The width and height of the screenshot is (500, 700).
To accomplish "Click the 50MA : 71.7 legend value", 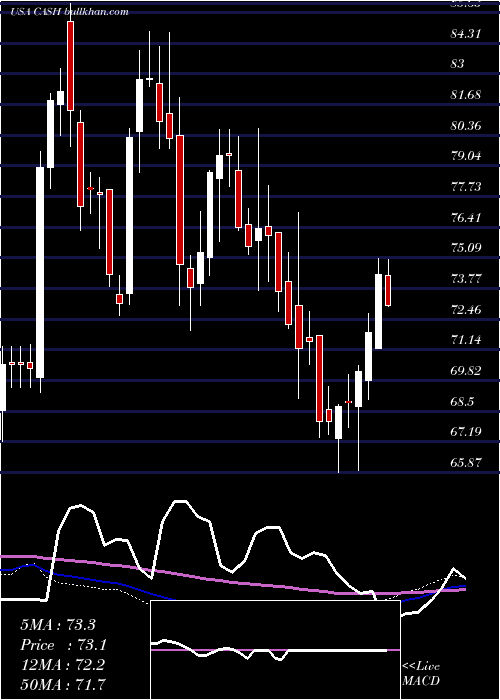I will tap(63, 684).
